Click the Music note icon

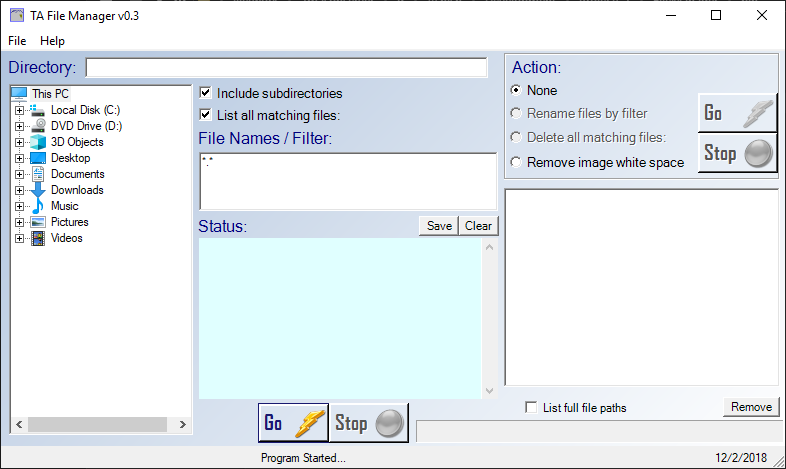click(38, 206)
